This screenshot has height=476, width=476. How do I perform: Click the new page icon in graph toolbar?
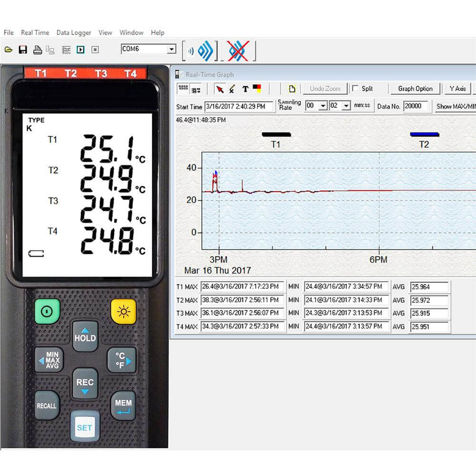pos(292,89)
